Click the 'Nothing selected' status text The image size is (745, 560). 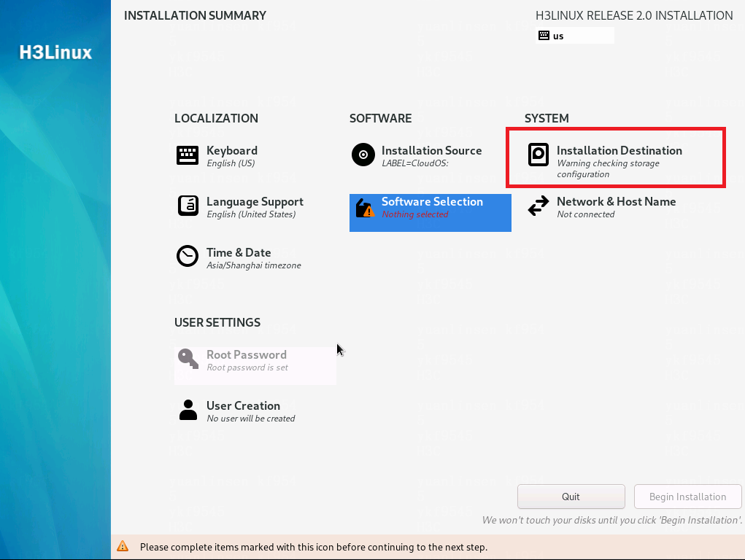coord(414,214)
